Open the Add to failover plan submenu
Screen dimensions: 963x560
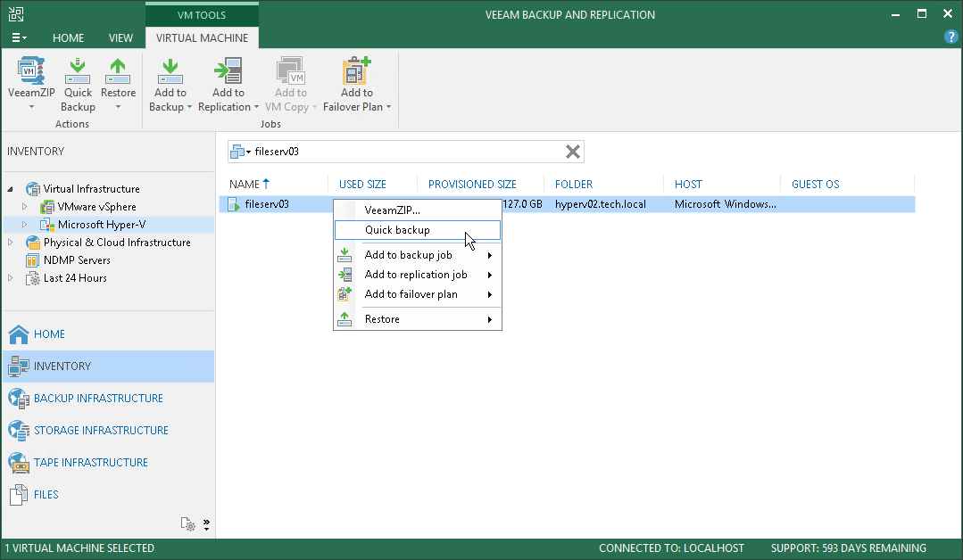[418, 294]
